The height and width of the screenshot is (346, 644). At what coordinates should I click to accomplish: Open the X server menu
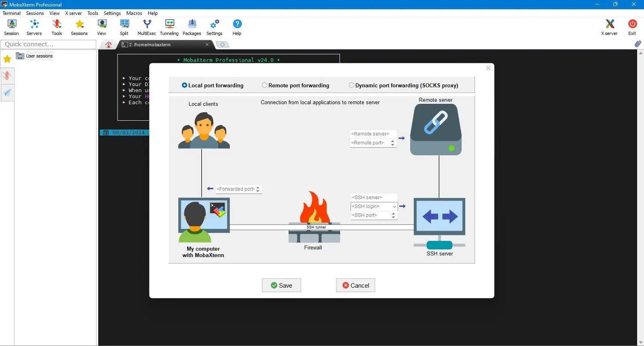73,13
